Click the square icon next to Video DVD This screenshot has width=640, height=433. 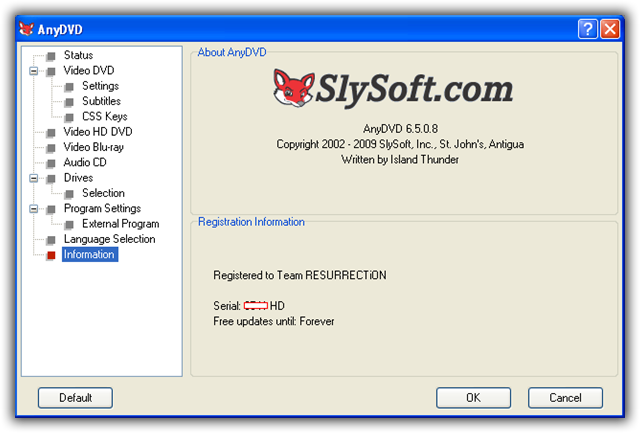click(51, 71)
